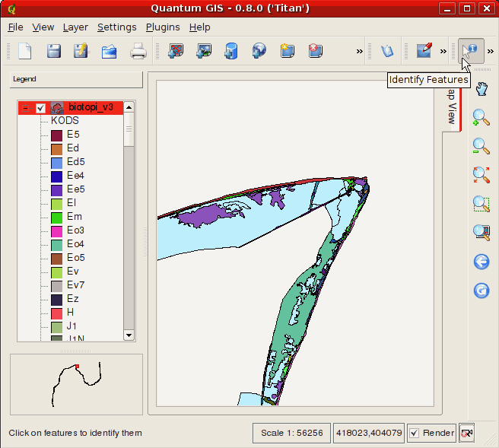Select the Zoom Out tool
The image size is (499, 448).
[x=481, y=146]
